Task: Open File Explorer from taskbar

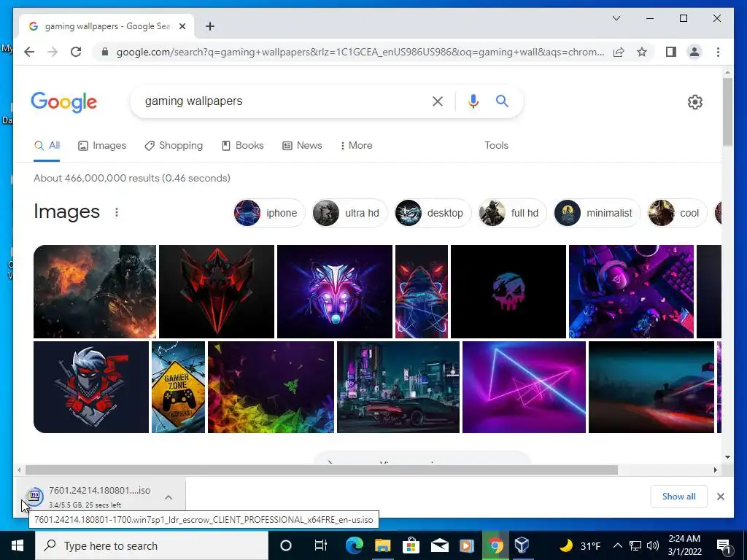Action: (x=382, y=545)
